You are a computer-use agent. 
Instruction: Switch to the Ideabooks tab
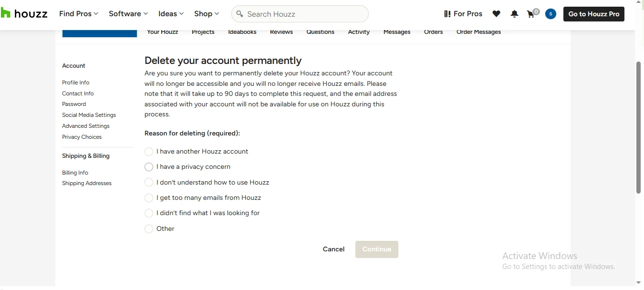242,32
